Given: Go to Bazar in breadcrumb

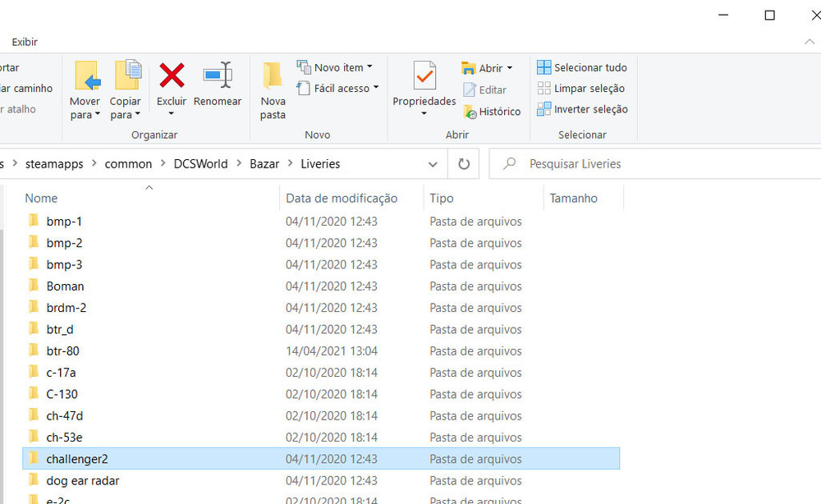Looking at the screenshot, I should [x=264, y=164].
